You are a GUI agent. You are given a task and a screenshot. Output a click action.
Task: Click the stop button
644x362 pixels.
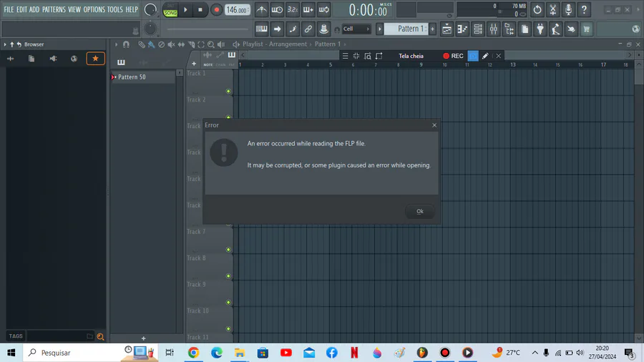click(x=200, y=10)
